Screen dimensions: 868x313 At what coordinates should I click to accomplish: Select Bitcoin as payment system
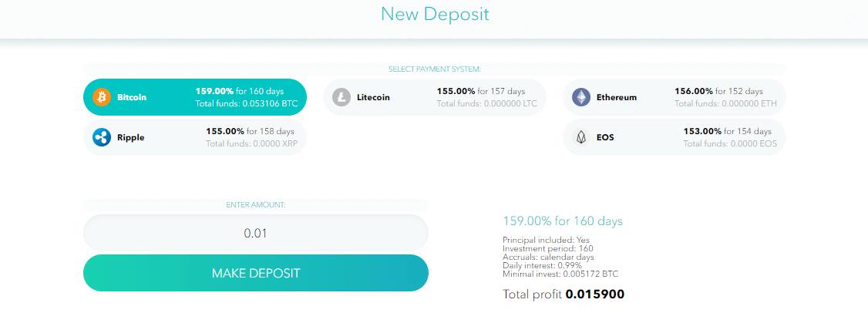tap(195, 97)
